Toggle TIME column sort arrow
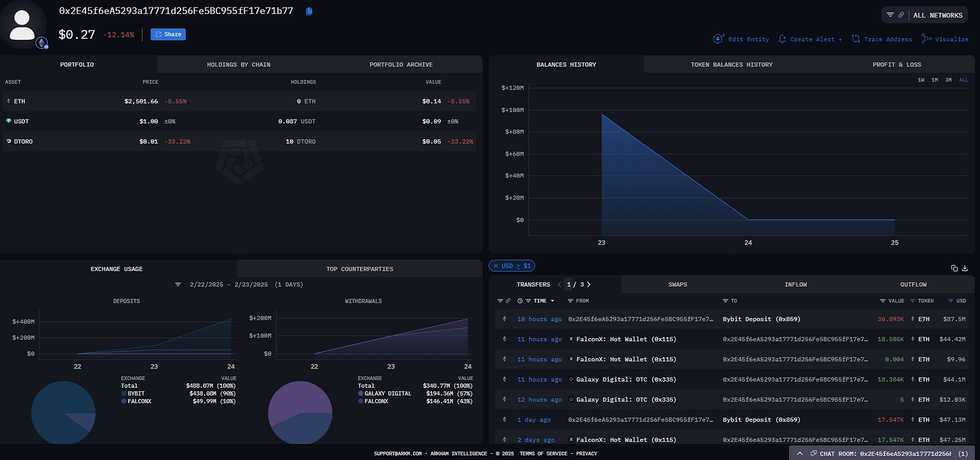Image resolution: width=980 pixels, height=460 pixels. coord(552,300)
